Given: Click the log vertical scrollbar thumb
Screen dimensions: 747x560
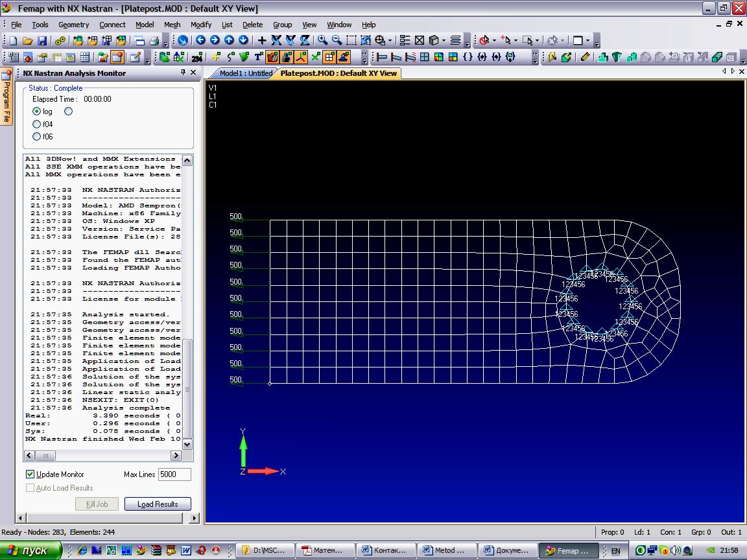Looking at the screenshot, I should tap(187, 389).
